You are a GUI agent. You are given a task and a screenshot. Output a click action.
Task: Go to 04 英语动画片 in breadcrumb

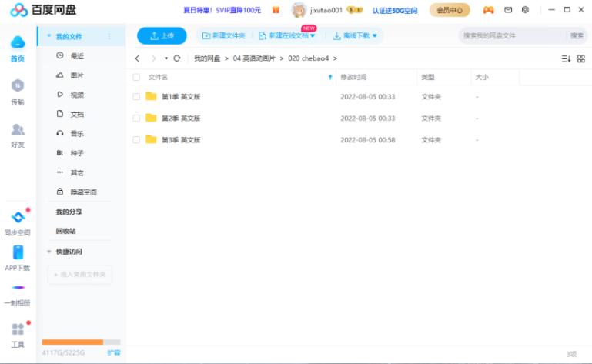click(254, 58)
